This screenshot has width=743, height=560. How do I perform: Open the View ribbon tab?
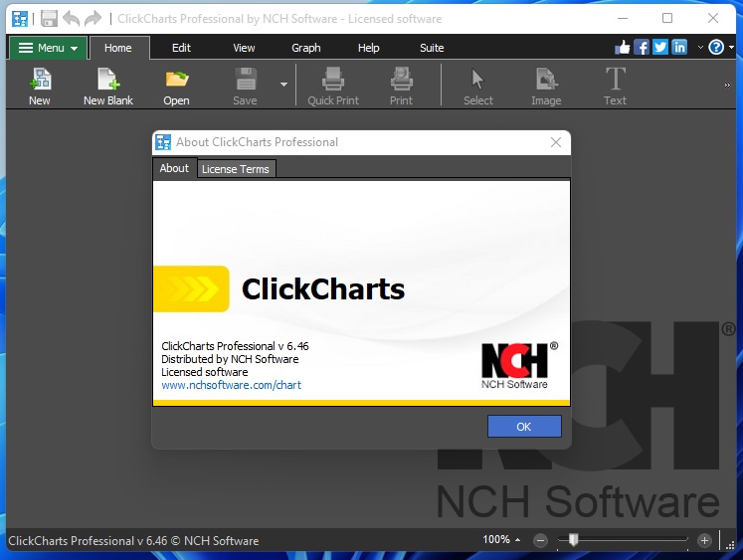click(244, 48)
